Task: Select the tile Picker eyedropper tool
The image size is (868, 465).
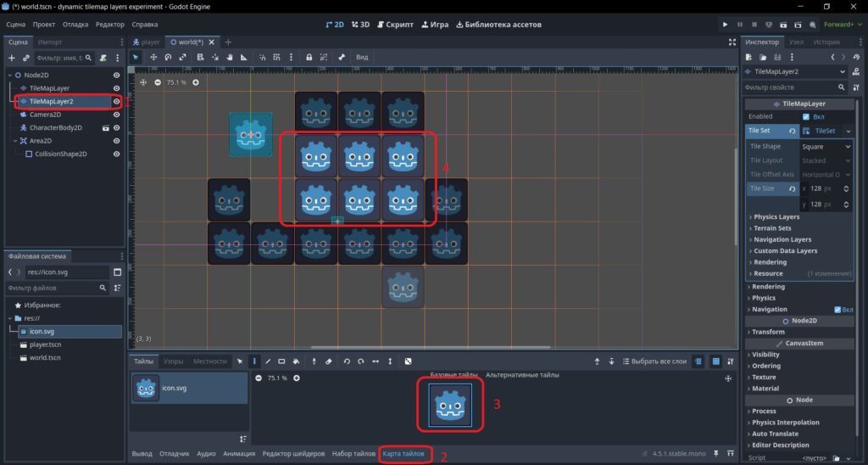Action: coord(314,361)
